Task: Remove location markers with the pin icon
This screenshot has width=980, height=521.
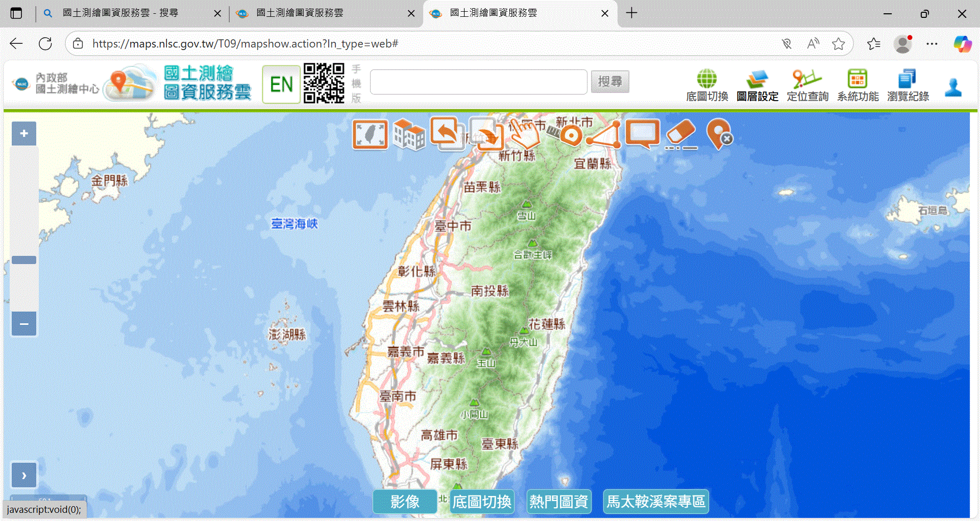Action: pos(719,134)
